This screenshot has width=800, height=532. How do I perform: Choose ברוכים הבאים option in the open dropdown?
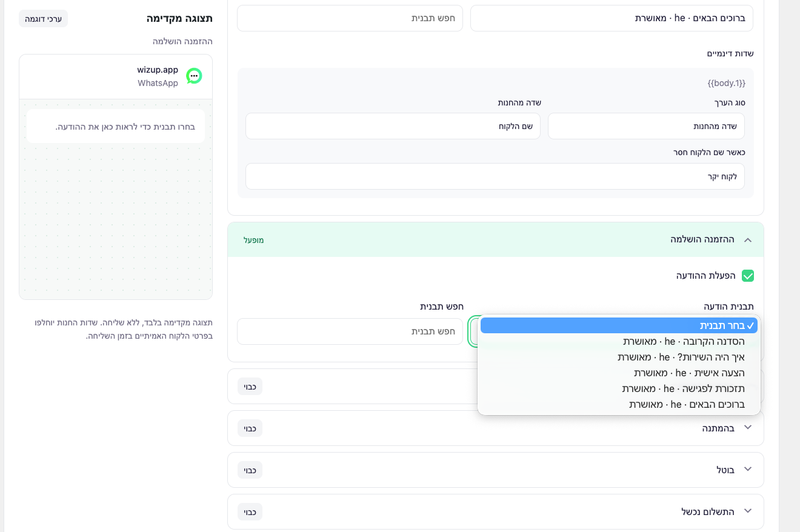click(619, 404)
